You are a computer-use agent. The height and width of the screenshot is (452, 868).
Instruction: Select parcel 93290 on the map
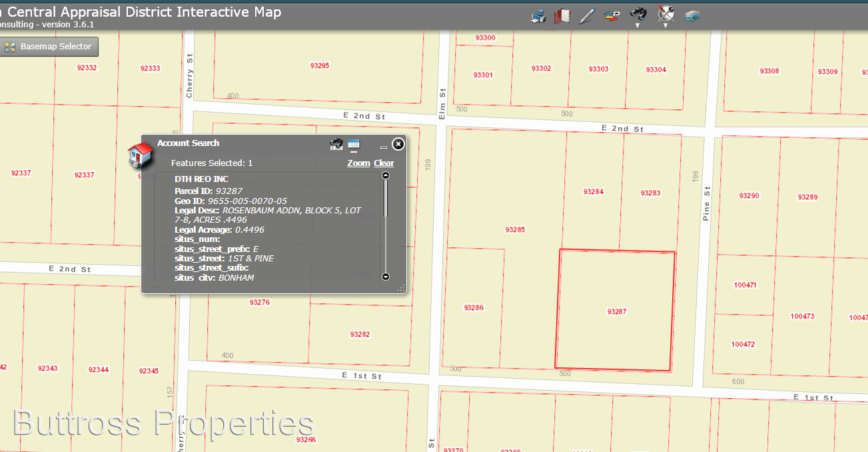point(749,196)
